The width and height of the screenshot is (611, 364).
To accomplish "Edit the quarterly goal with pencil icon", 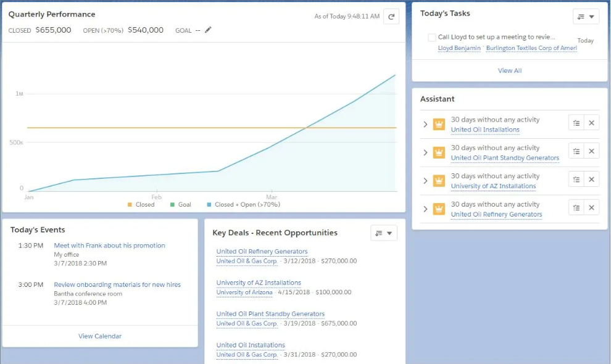I will coord(208,30).
